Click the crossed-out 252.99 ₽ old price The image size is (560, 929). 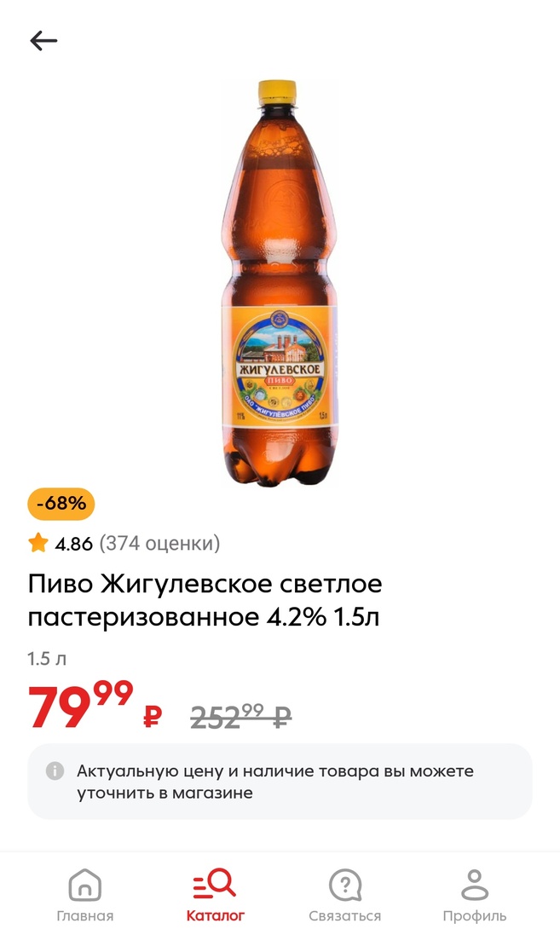tap(240, 716)
